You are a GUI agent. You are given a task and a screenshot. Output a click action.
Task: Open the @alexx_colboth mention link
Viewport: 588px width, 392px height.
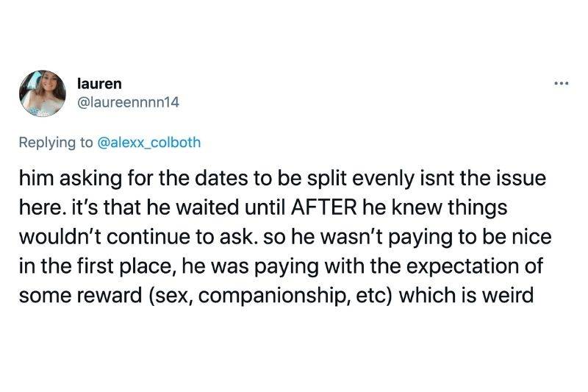148,143
